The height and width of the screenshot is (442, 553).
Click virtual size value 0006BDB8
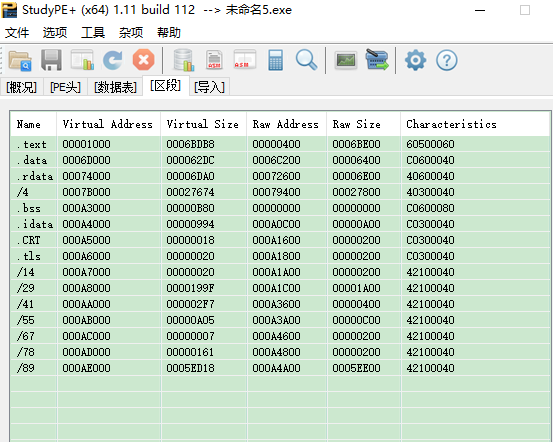pyautogui.click(x=190, y=144)
